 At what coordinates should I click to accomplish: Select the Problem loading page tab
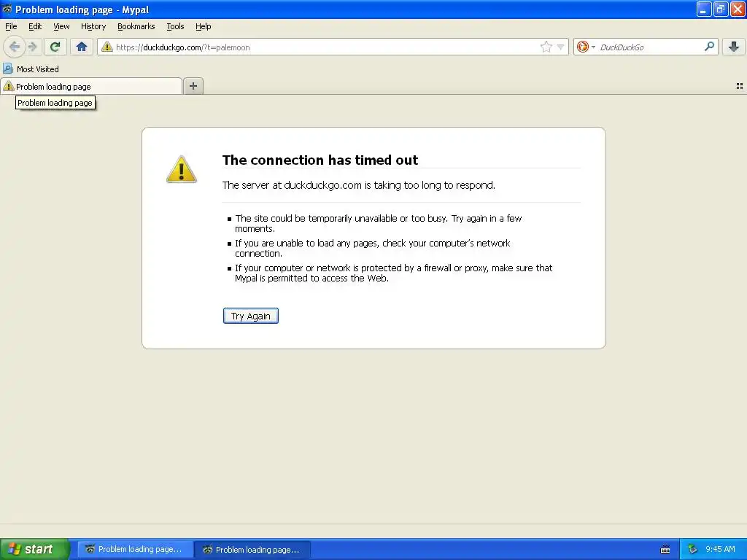91,86
